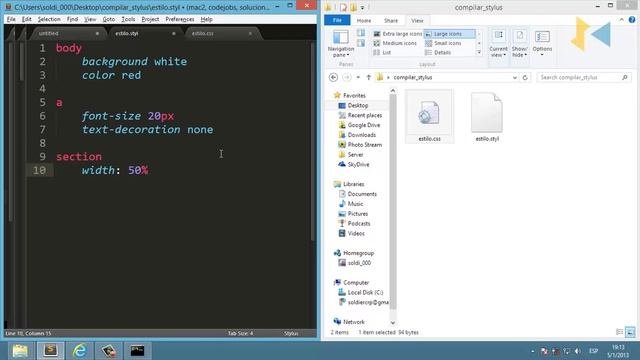Open the Goto menu in Sublime Text

coord(109,19)
